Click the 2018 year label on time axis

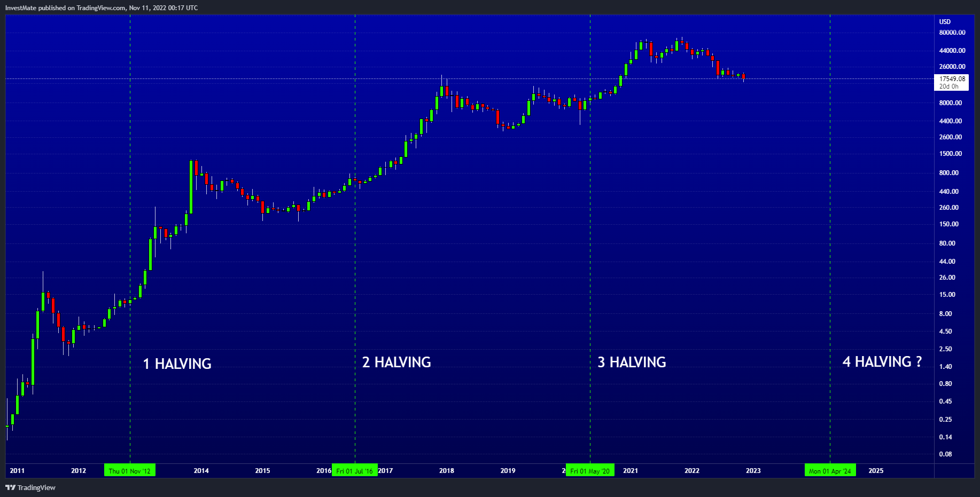click(447, 471)
